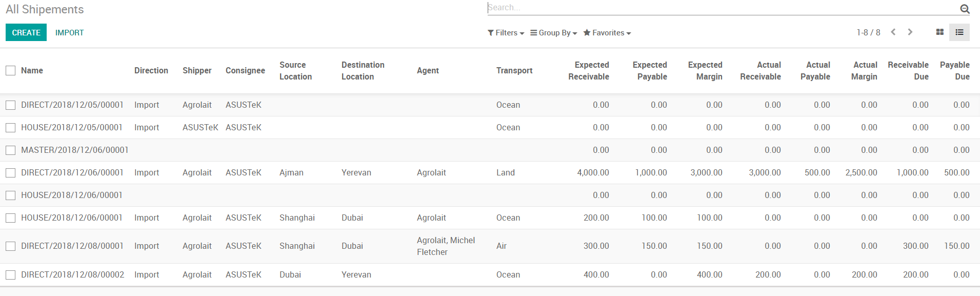Click the search magnifier icon
The height and width of the screenshot is (296, 980).
[x=965, y=9]
